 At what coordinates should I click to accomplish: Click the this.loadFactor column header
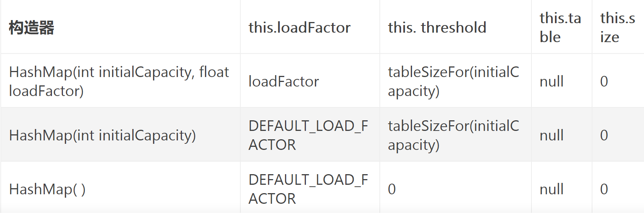pyautogui.click(x=299, y=28)
